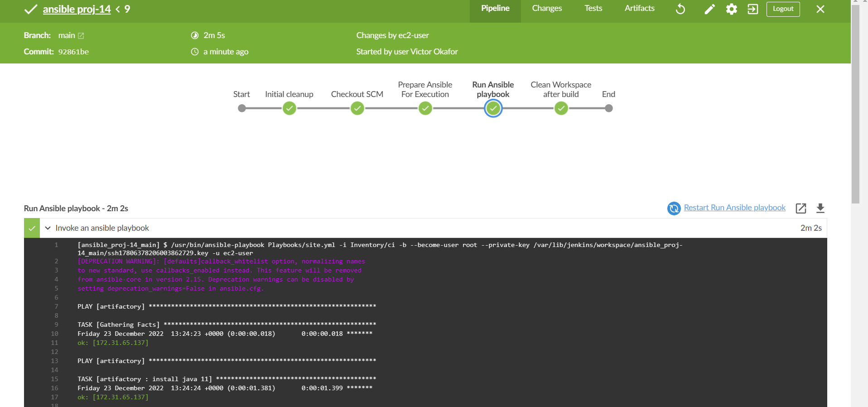Click the 'TASK [artifactory : install java 11]' line
The height and width of the screenshot is (407, 868).
(227, 379)
